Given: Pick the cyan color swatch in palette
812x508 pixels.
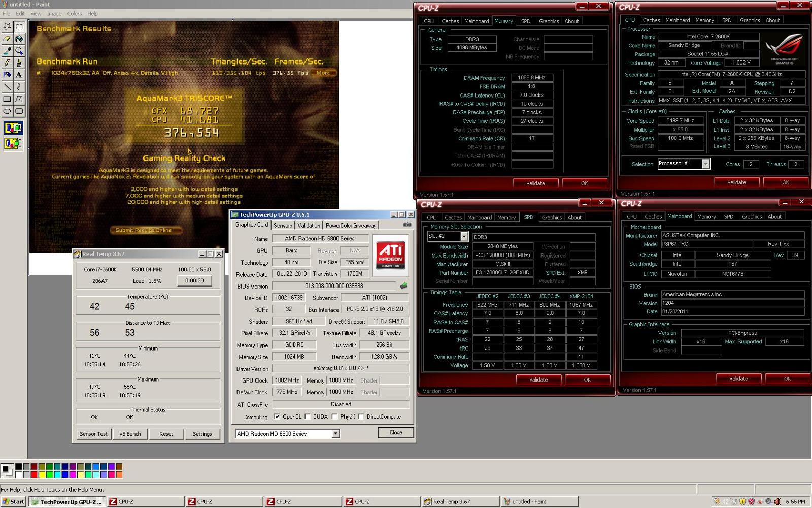Looking at the screenshot, I should pyautogui.click(x=57, y=474).
